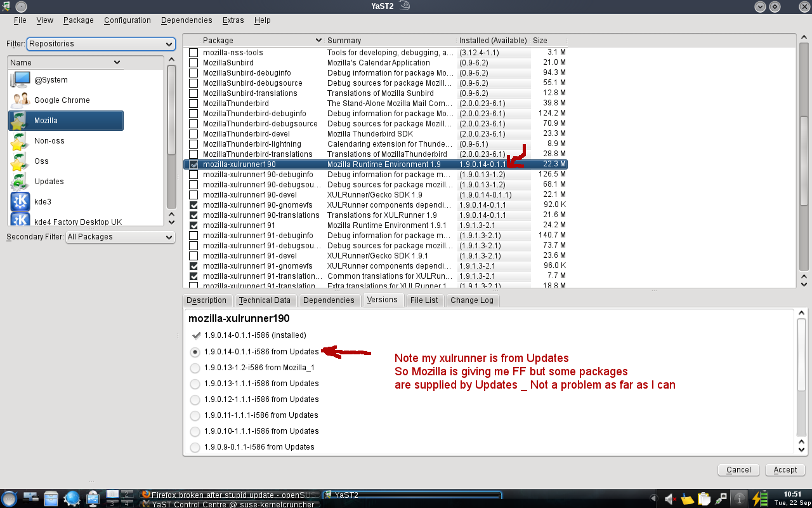
Task: Open the Dependencies menu
Action: tap(186, 20)
